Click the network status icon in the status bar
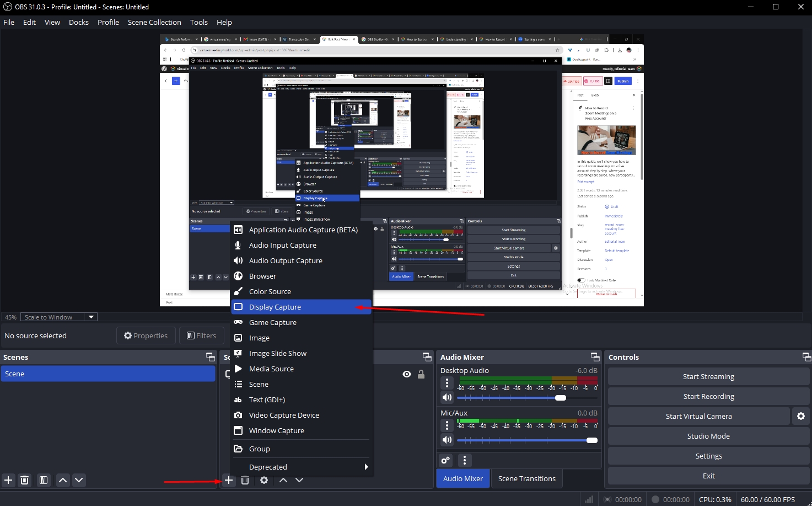The height and width of the screenshot is (506, 812). 589,499
